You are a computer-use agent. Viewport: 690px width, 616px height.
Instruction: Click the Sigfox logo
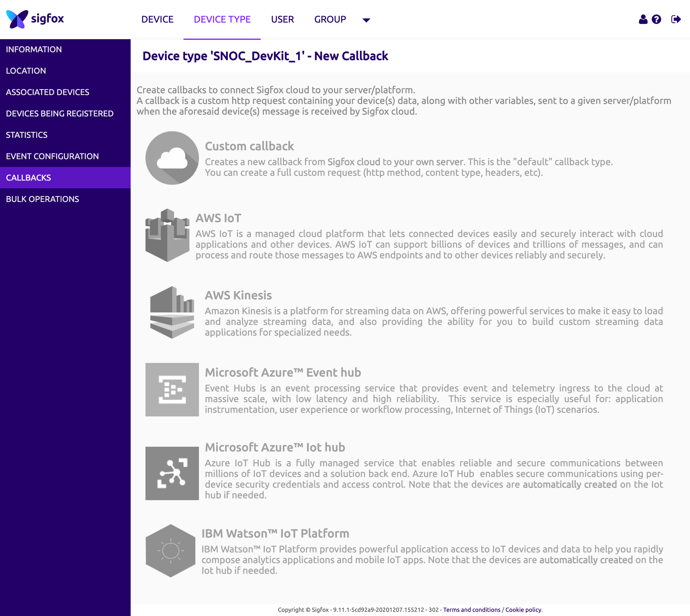click(35, 19)
